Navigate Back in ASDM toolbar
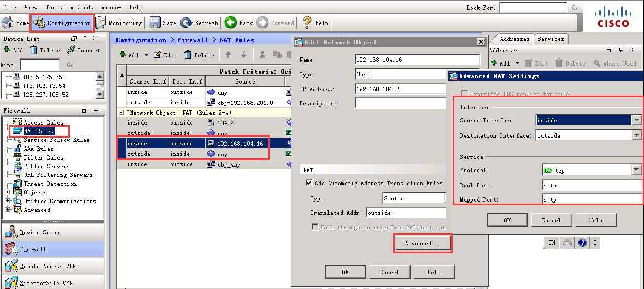This screenshot has width=644, height=289. [x=239, y=23]
